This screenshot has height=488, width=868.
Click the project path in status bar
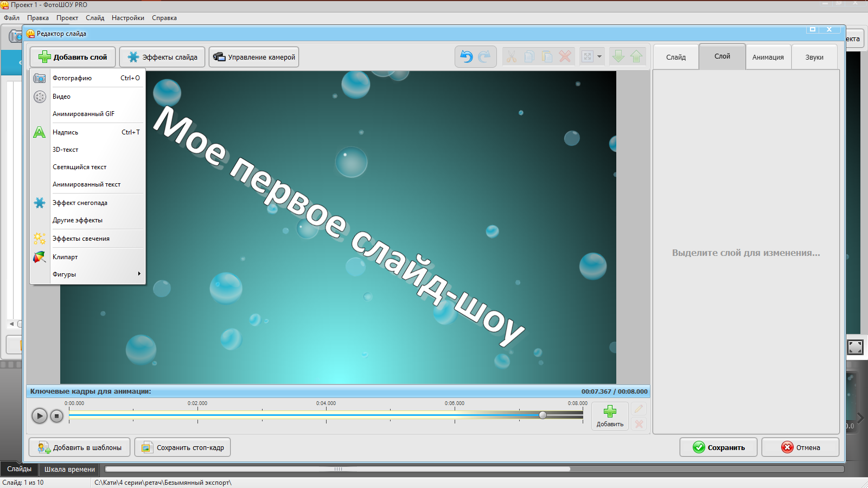point(163,483)
